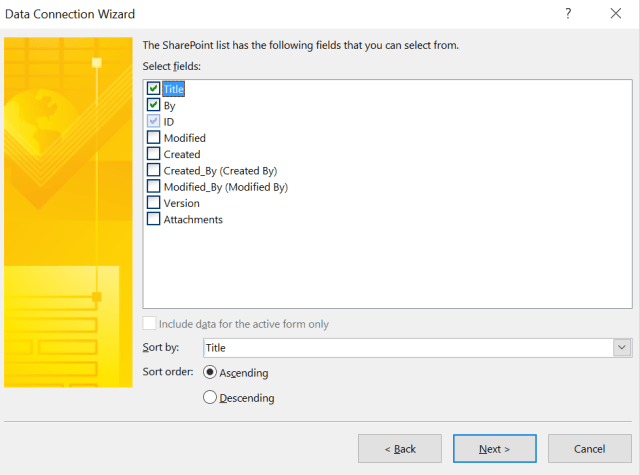Enable the Created field checkbox
Viewport: 640px width, 475px height.
coord(153,154)
